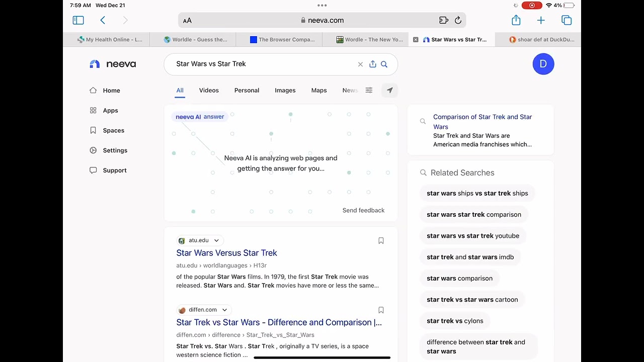
Task: Go back with Safari back arrow
Action: tap(103, 20)
